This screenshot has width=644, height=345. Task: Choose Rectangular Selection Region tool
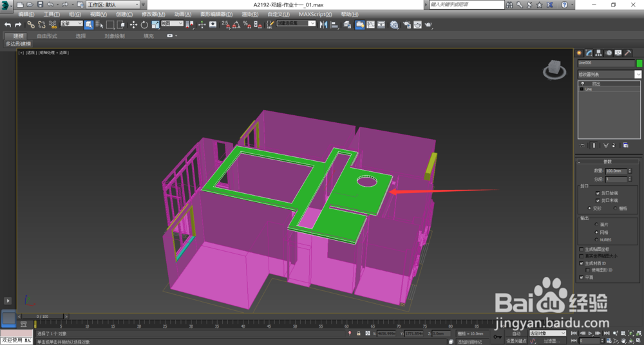click(x=110, y=24)
